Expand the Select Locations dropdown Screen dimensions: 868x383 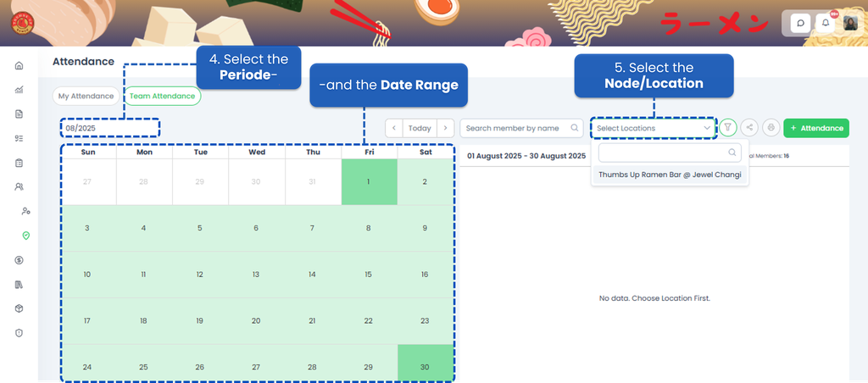[654, 128]
